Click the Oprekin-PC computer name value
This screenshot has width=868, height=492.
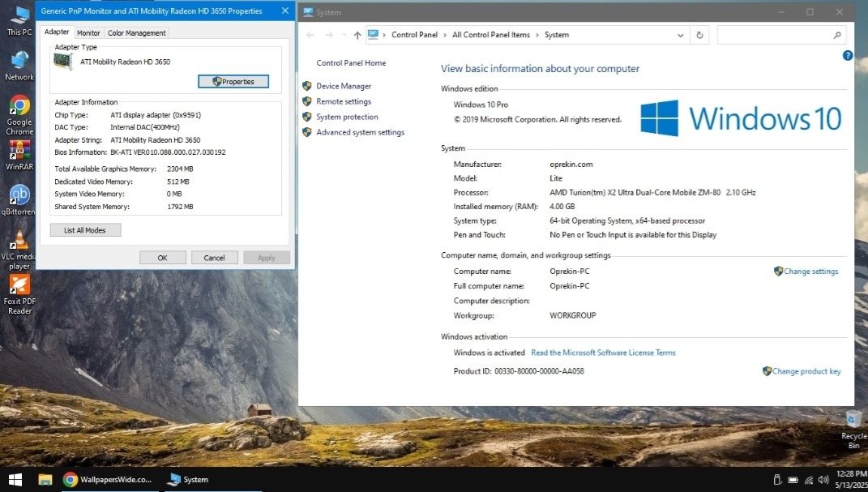[x=569, y=272]
